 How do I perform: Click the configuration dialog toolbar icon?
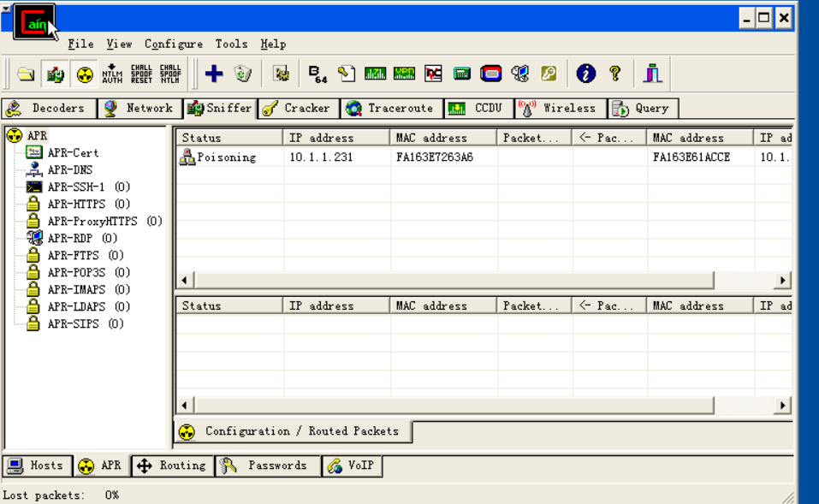[282, 74]
